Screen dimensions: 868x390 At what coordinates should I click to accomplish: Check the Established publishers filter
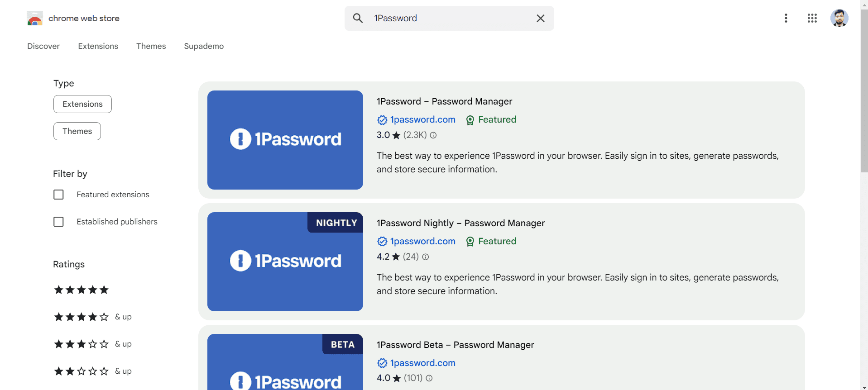(x=59, y=222)
